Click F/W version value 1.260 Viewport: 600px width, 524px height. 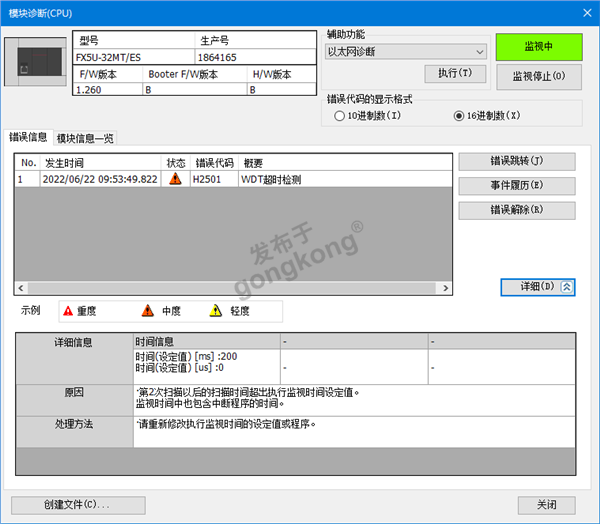pos(88,90)
